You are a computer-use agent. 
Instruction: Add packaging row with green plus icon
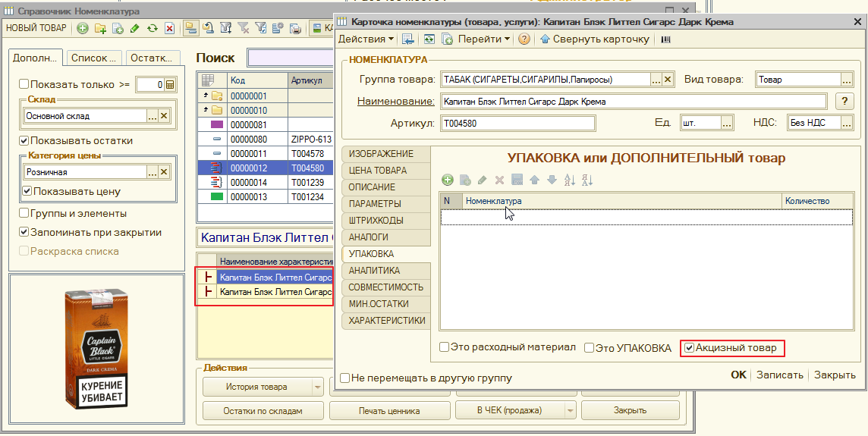click(x=448, y=180)
